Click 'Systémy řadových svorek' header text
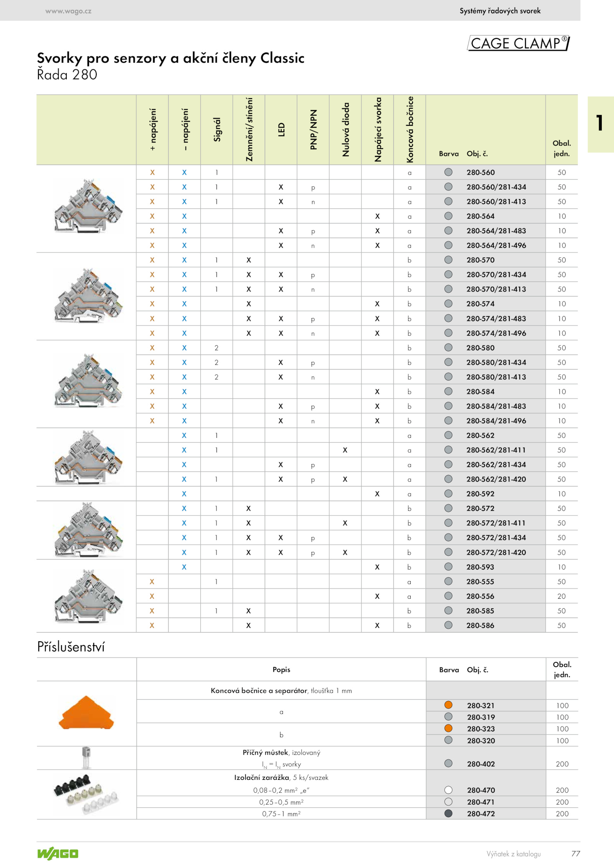Viewport: 614px width, 868px height. coord(500,11)
